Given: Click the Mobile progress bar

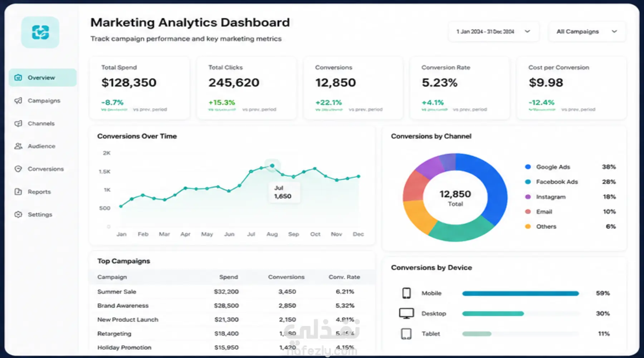Looking at the screenshot, I should pos(521,294).
